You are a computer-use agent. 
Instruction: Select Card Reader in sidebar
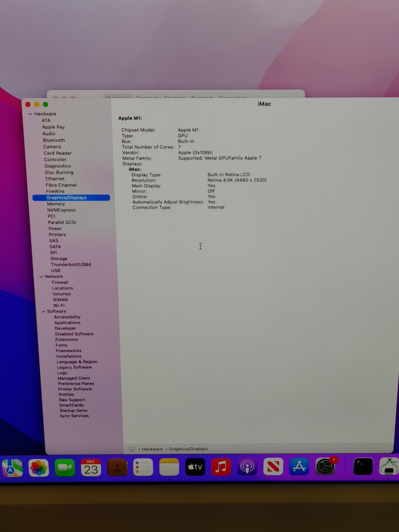coord(58,153)
